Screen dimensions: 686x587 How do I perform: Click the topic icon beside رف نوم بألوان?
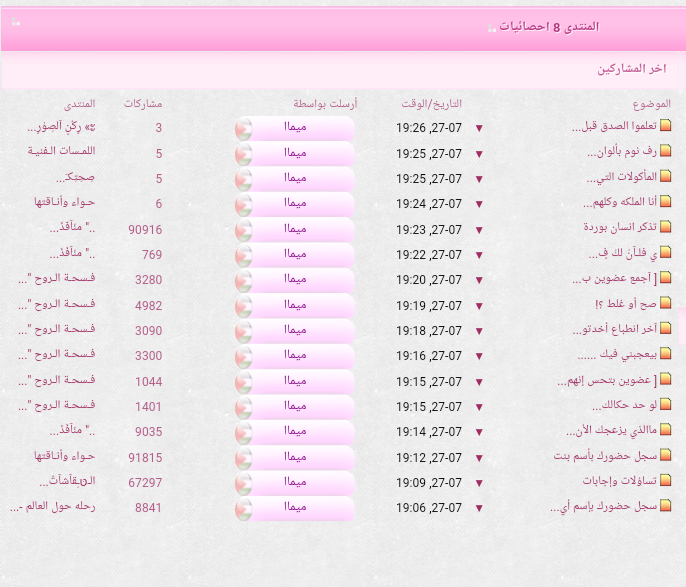(x=666, y=152)
